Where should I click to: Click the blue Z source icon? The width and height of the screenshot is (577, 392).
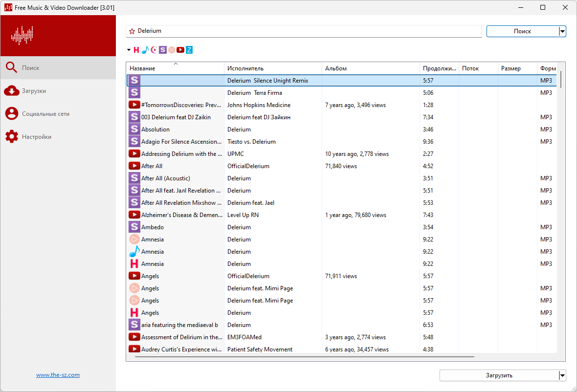(x=189, y=50)
